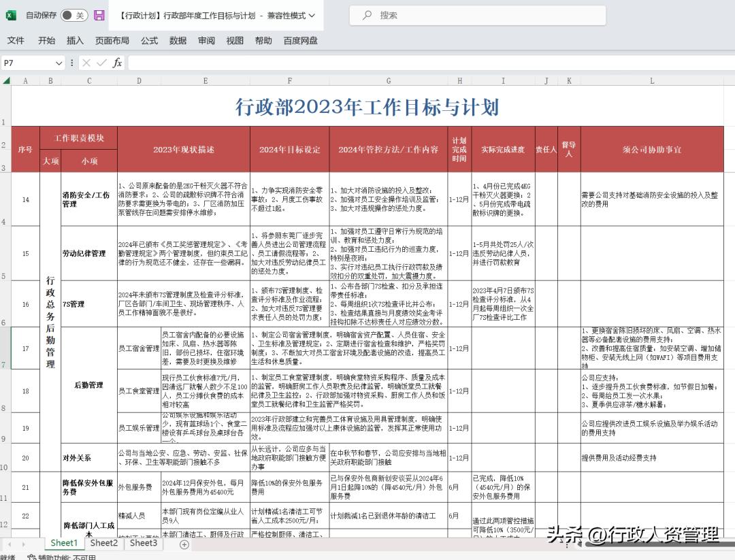The width and height of the screenshot is (735, 560).
Task: Click the Excel app logo at top-left
Action: click(11, 15)
